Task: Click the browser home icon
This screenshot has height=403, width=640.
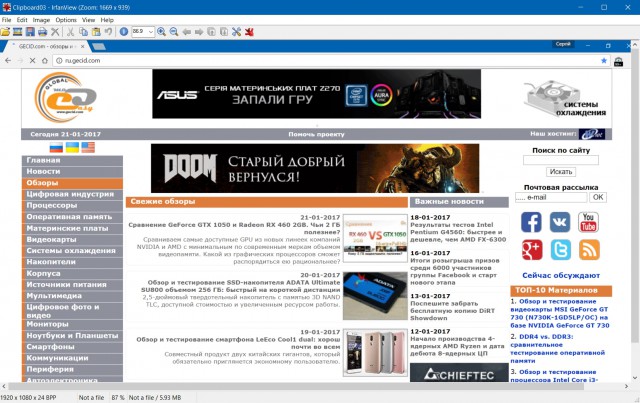Action: point(44,60)
